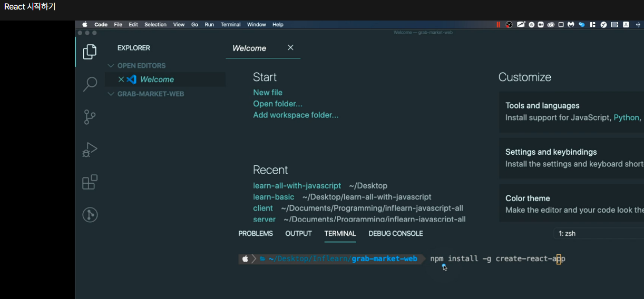This screenshot has height=299, width=644.
Task: Open the Search view in activity bar
Action: [90, 84]
